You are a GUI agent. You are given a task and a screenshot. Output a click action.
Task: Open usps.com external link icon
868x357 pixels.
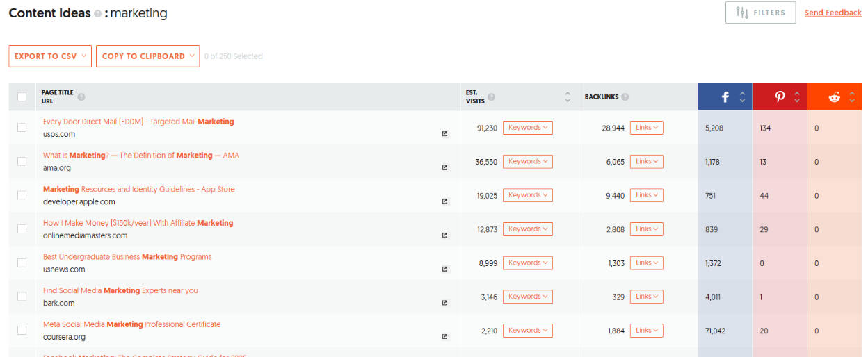click(x=445, y=134)
